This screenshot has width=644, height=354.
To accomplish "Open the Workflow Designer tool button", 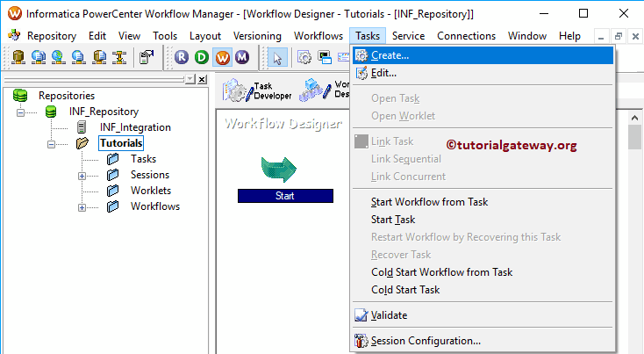I will click(x=325, y=90).
